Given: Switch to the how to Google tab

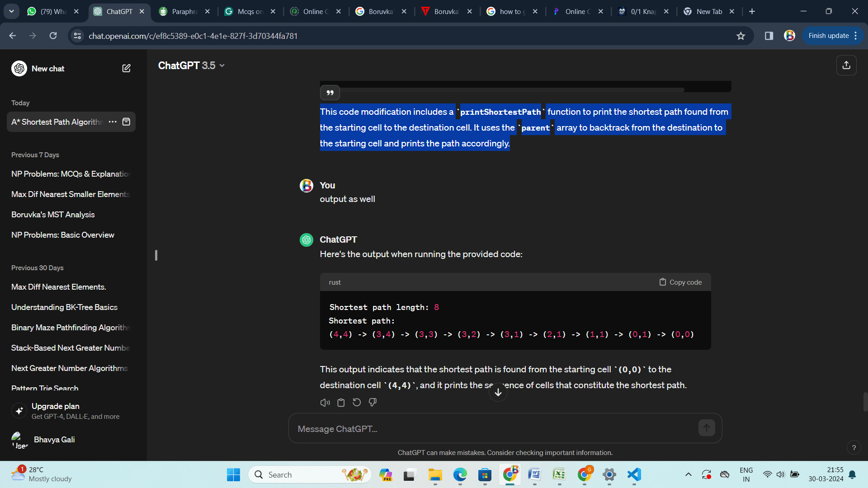Looking at the screenshot, I should click(512, 11).
